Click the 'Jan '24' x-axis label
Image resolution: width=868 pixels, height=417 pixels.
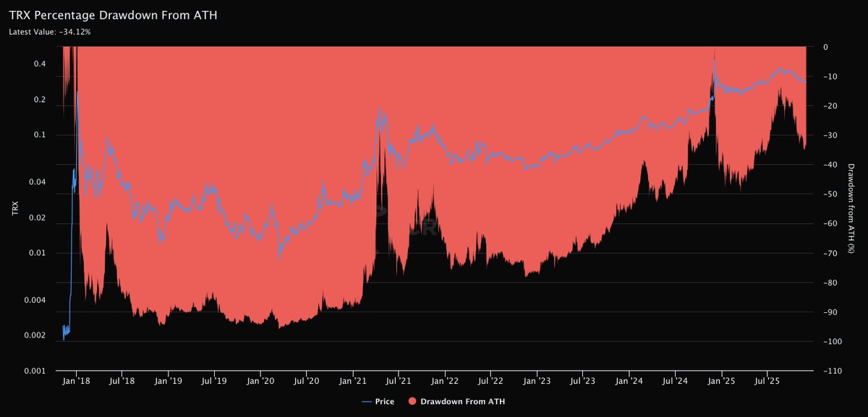pos(629,379)
